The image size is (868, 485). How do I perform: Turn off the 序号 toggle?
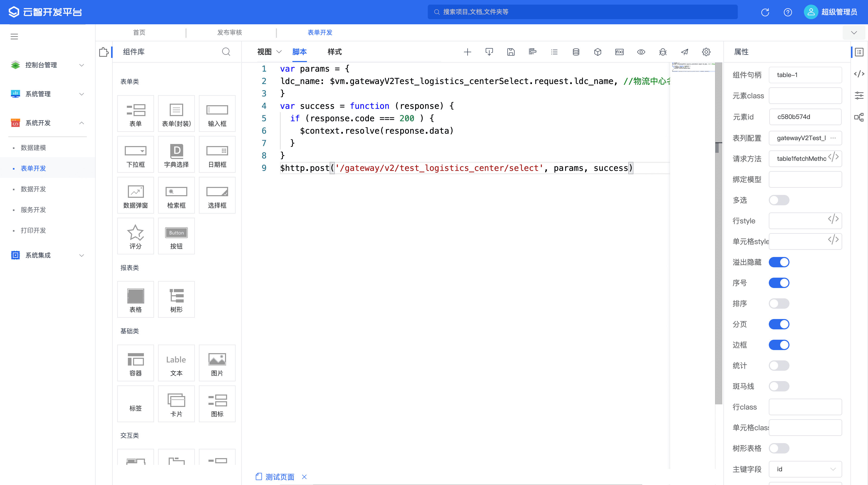[x=779, y=283]
